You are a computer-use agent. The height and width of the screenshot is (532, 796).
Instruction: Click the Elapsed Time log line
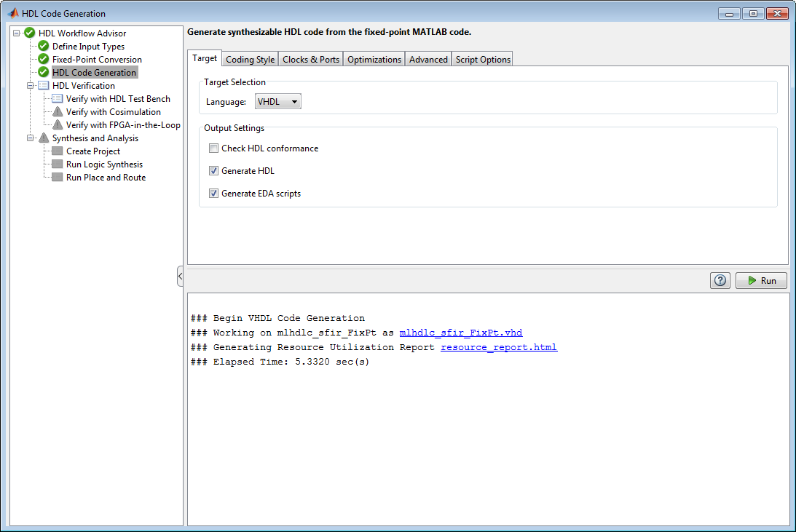[x=280, y=362]
